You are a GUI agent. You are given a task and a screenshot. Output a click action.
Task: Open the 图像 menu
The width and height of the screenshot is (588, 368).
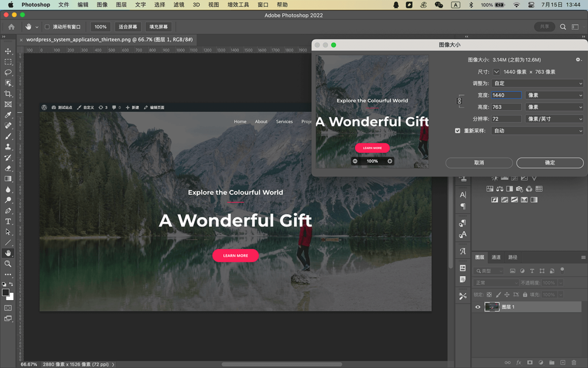click(x=102, y=5)
